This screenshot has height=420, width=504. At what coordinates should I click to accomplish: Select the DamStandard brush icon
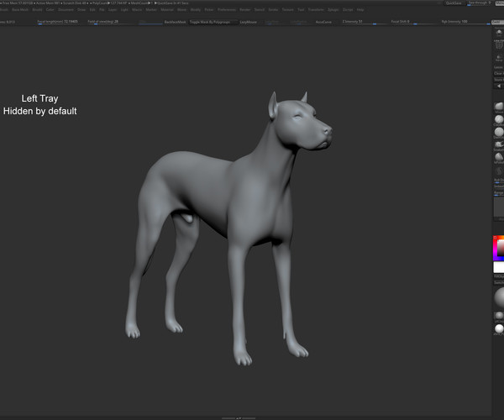(x=499, y=133)
